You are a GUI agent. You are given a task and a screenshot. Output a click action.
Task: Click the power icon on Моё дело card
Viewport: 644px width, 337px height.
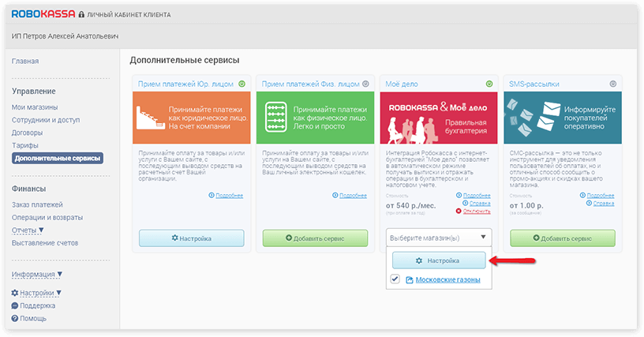coord(490,84)
